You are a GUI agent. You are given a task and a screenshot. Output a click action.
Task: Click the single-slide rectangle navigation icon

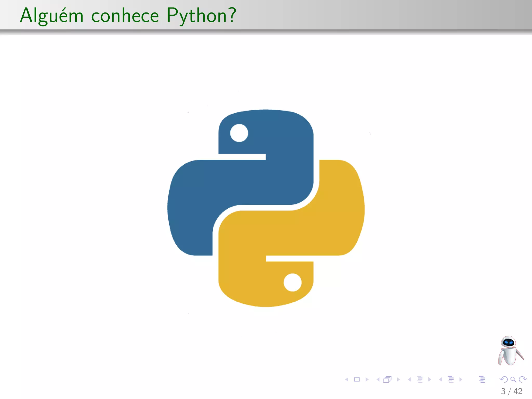(357, 380)
